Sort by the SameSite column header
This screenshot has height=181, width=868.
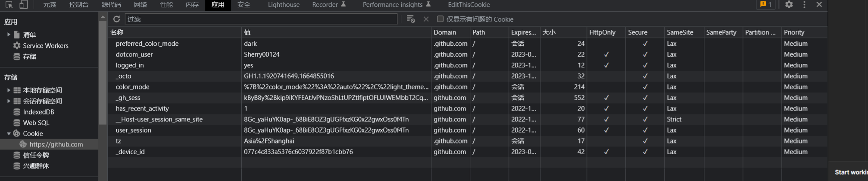pos(684,32)
